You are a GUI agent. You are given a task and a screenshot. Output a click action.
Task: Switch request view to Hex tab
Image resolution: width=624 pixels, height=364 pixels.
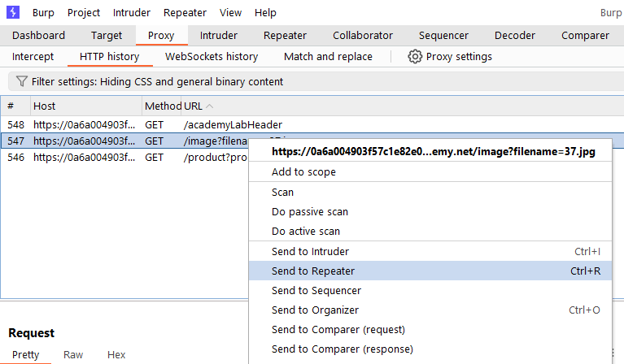click(116, 355)
